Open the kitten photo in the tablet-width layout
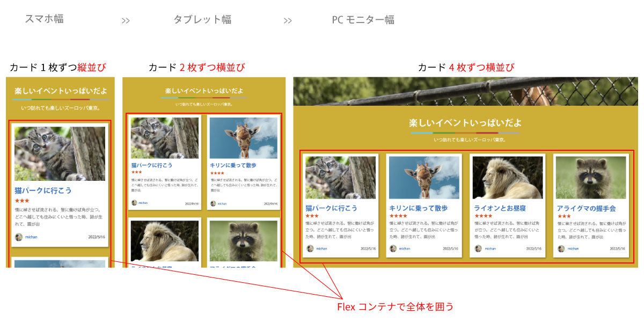 coord(165,138)
